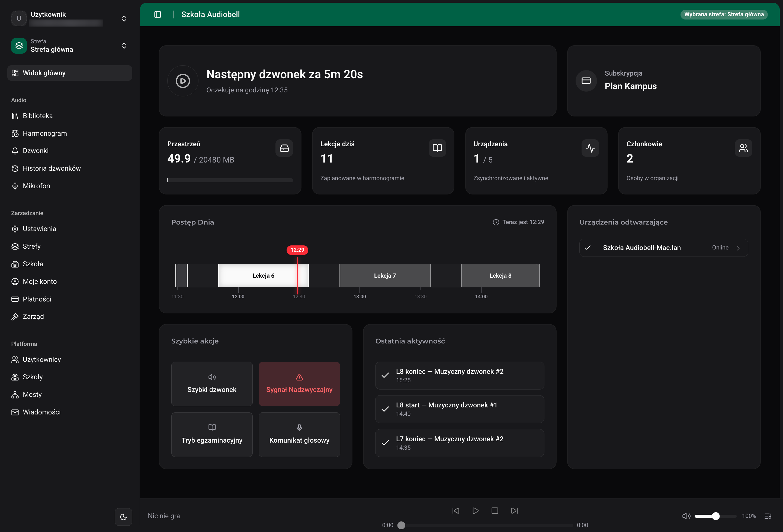Start playback with the play button
The width and height of the screenshot is (783, 532).
tap(475, 511)
